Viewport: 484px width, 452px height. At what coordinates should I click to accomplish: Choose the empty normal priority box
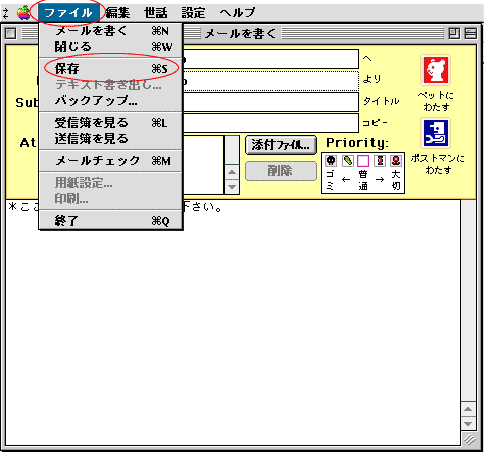click(363, 161)
